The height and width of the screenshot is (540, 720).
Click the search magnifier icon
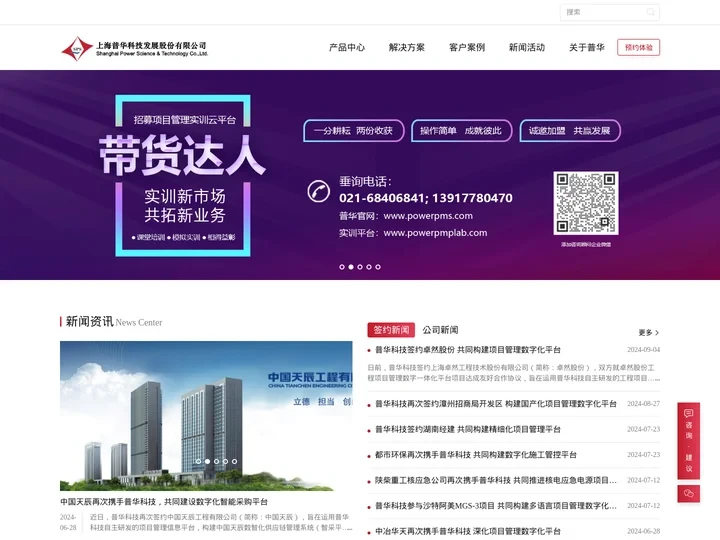pos(650,12)
